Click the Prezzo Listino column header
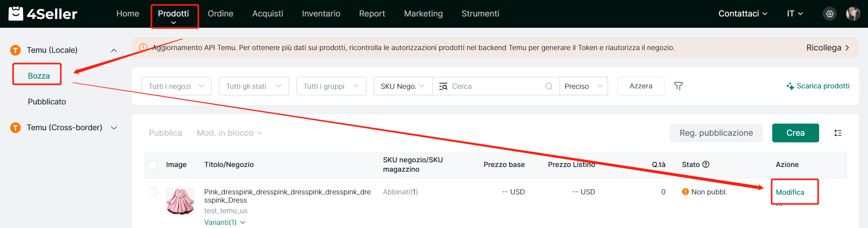 click(571, 165)
